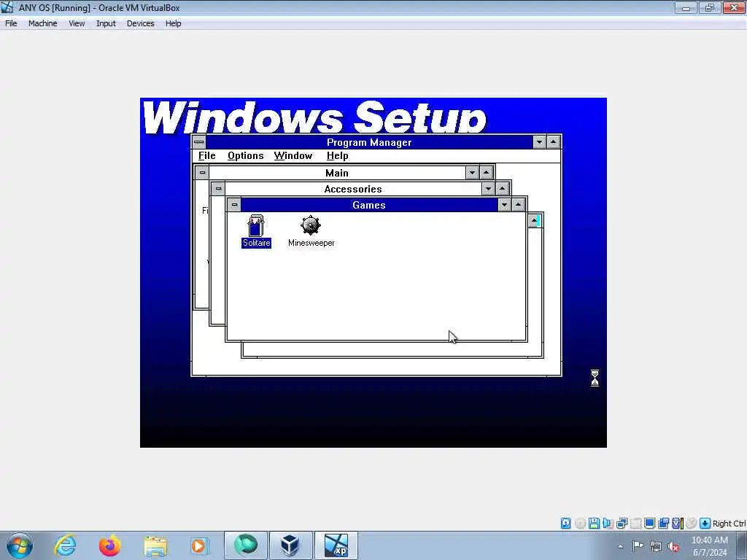Launch Internet Explorer from the taskbar

click(65, 545)
